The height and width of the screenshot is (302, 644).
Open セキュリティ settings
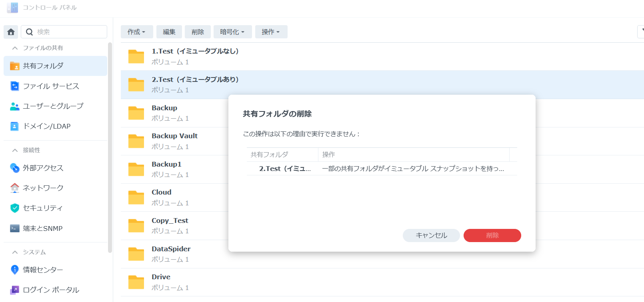pos(42,208)
